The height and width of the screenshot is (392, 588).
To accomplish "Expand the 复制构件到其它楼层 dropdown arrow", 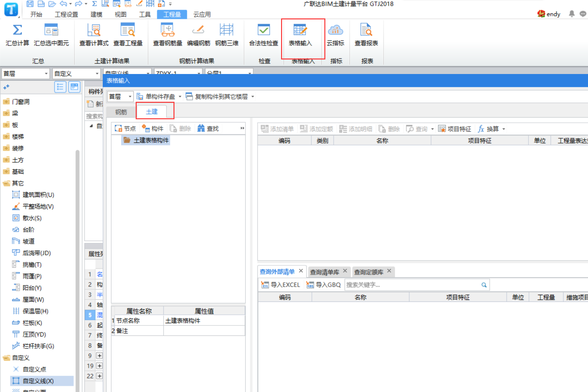I will tap(253, 97).
